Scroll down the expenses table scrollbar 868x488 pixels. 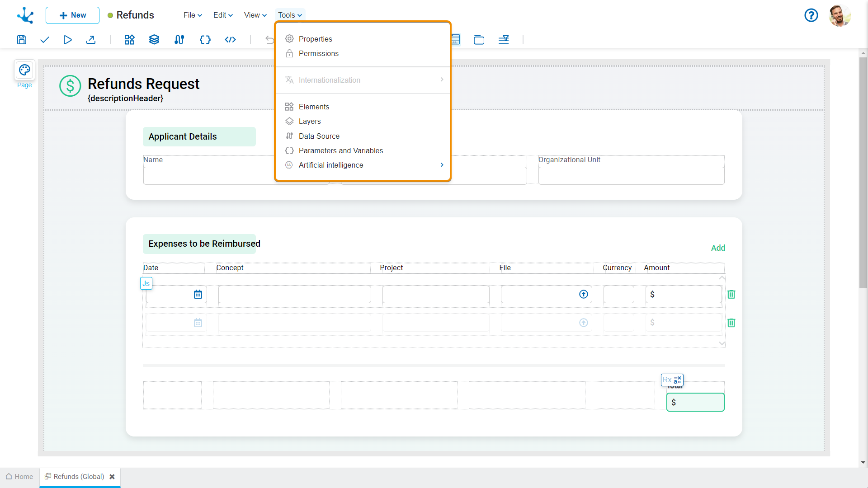[x=722, y=343]
